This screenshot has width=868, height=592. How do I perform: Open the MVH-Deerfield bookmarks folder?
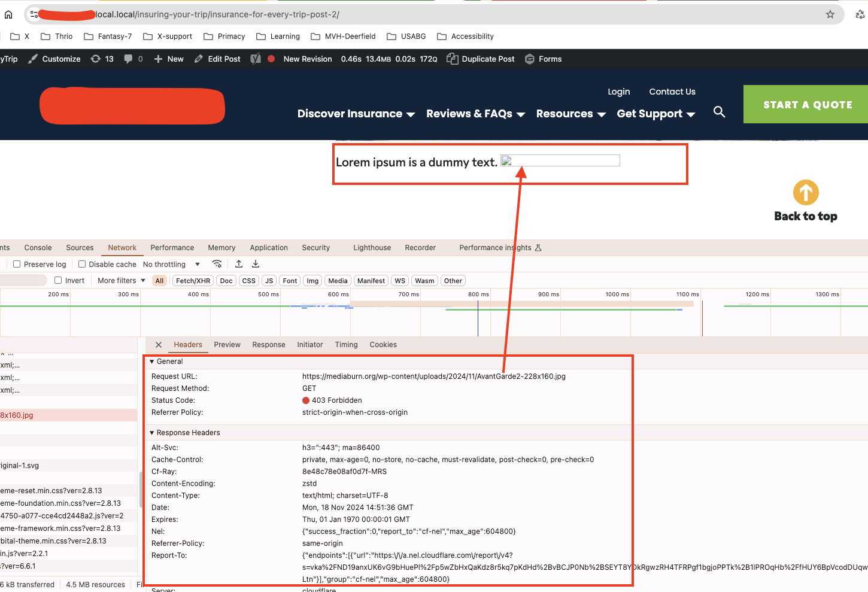coord(344,37)
